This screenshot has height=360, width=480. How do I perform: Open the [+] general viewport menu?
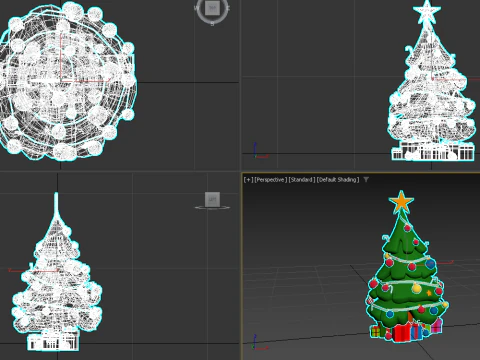(248, 180)
